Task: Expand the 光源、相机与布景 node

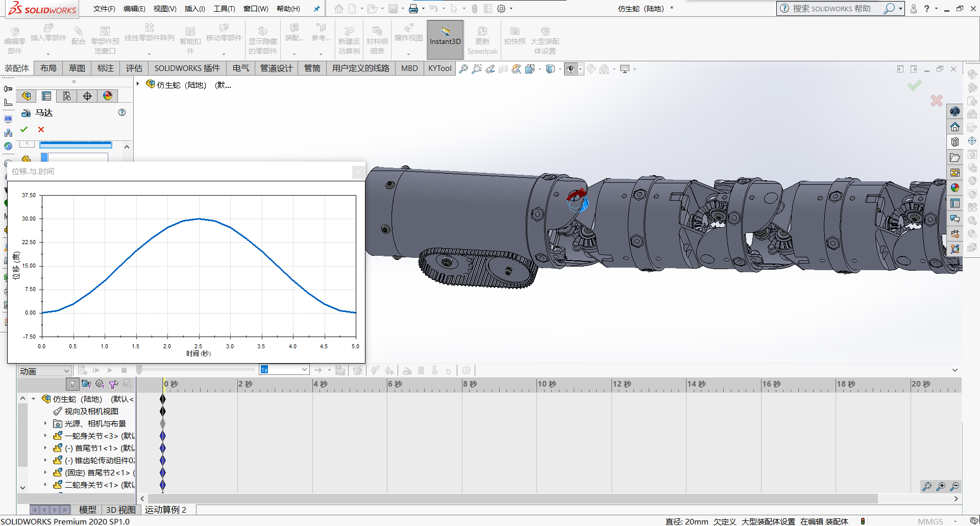Action: tap(45, 423)
